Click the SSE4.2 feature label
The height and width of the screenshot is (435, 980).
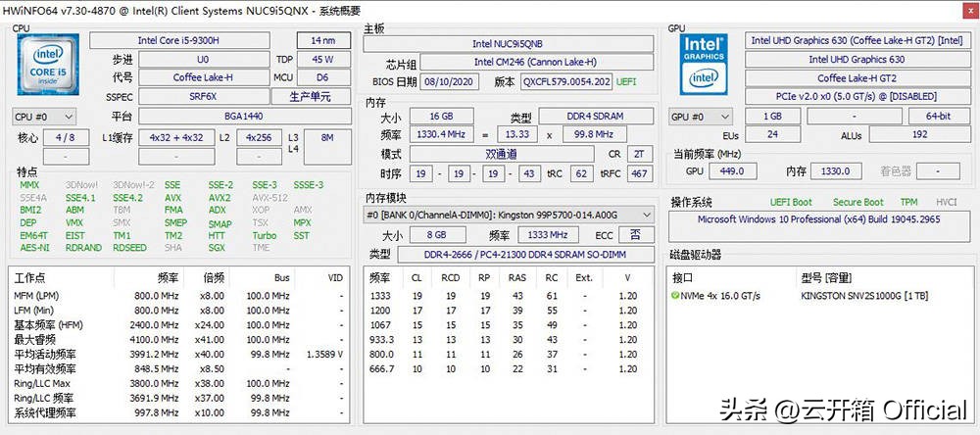click(128, 198)
